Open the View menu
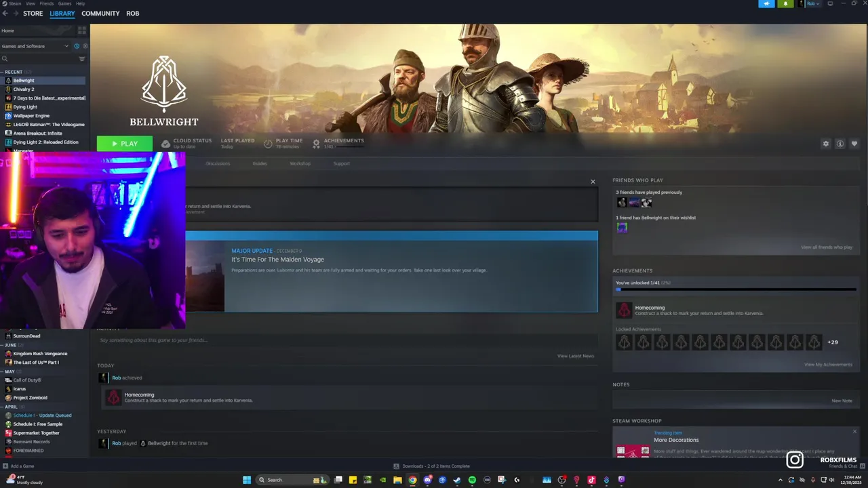Viewport: 868px width, 488px height. pyautogui.click(x=31, y=3)
